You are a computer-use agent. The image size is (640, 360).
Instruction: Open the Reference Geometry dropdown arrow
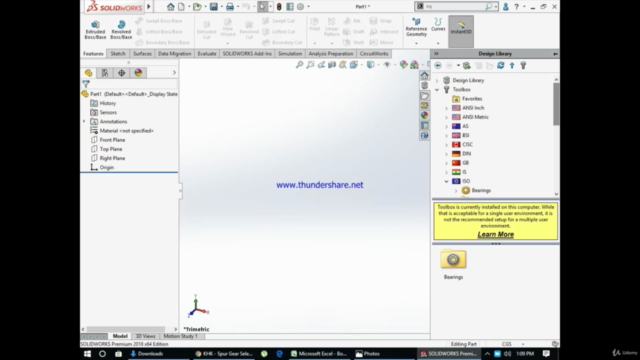(416, 43)
